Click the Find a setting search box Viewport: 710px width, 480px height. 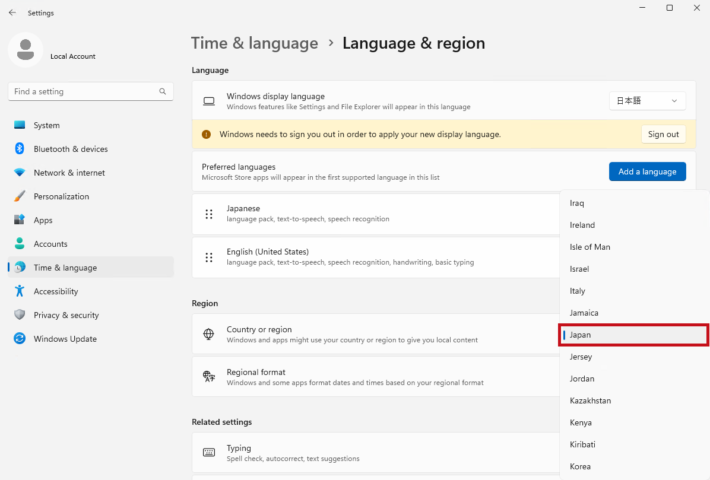(85, 91)
